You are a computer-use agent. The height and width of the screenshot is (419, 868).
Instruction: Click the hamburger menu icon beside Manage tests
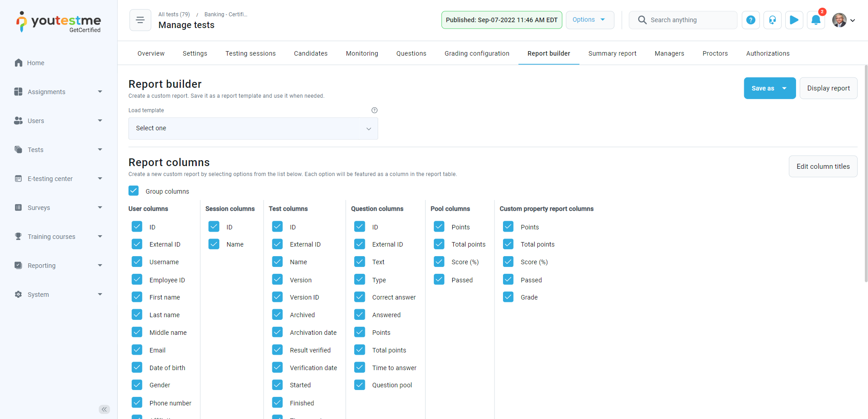[x=140, y=20]
